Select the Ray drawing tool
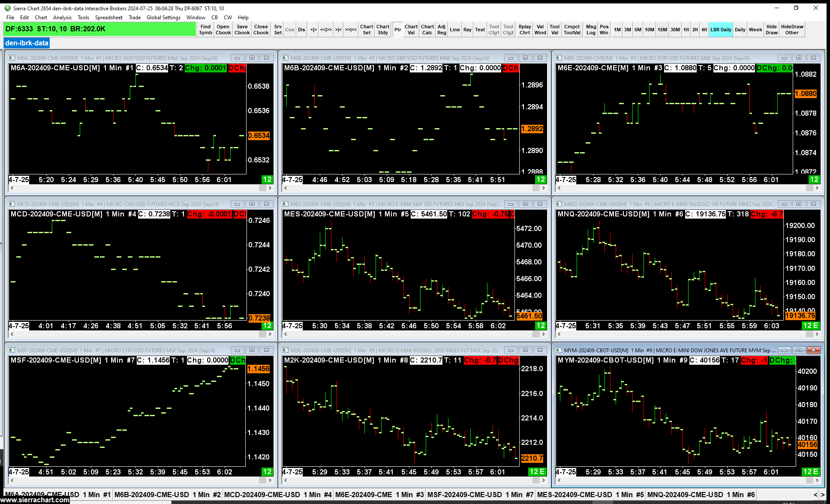Image resolution: width=830 pixels, height=504 pixels. (x=467, y=30)
